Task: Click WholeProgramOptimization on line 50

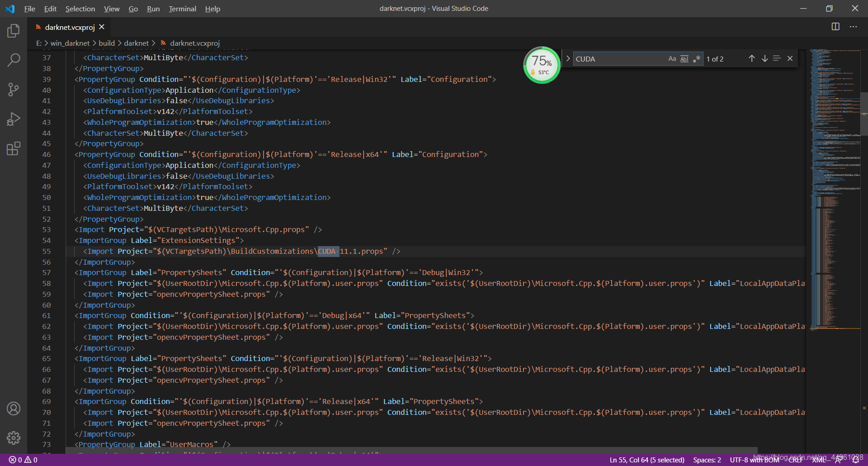Action: pyautogui.click(x=207, y=197)
